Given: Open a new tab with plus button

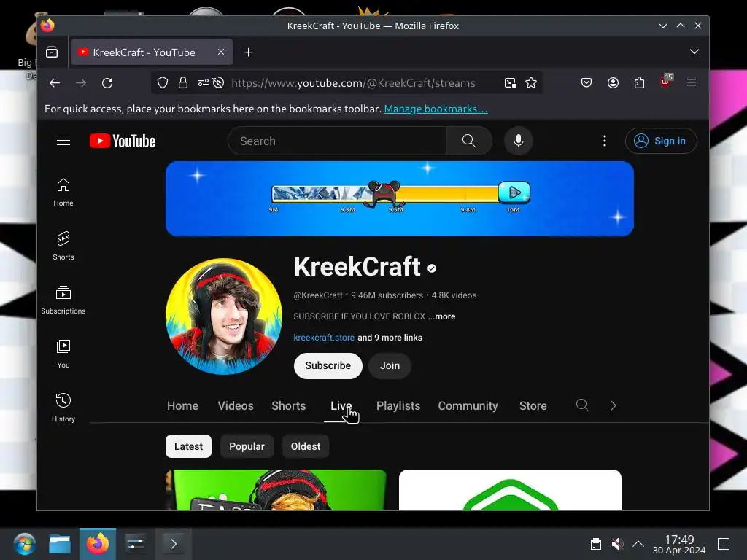Looking at the screenshot, I should click(248, 52).
